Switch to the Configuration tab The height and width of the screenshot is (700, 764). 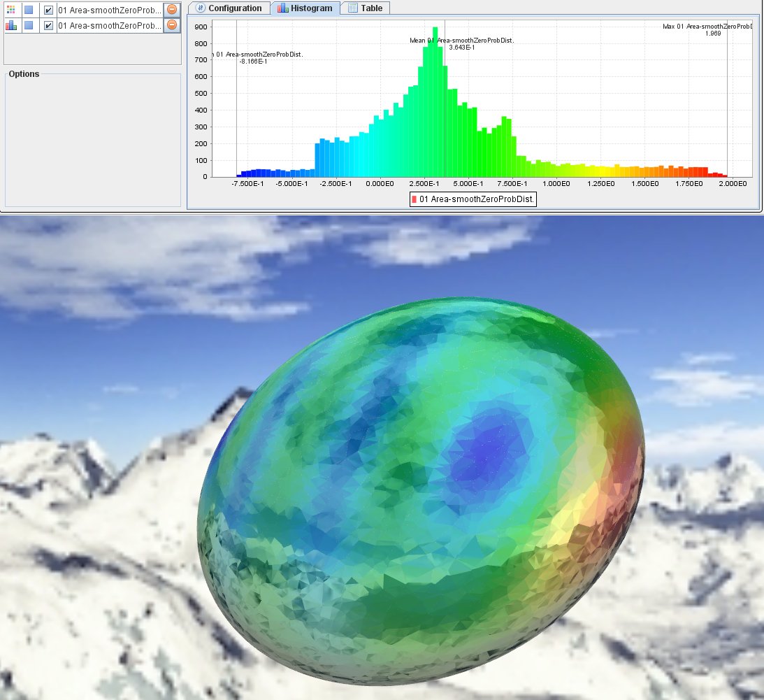point(229,8)
